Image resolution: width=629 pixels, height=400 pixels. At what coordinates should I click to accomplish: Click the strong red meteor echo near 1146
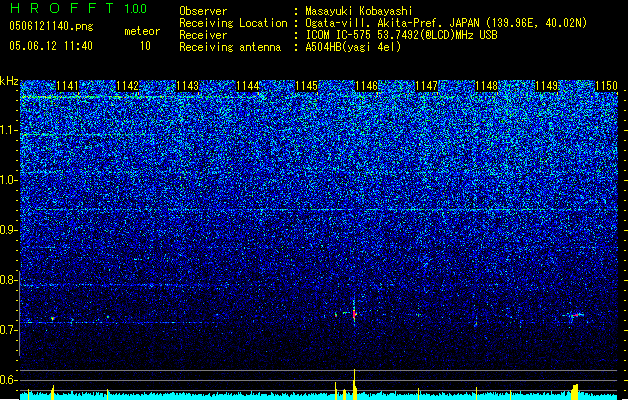click(x=354, y=314)
